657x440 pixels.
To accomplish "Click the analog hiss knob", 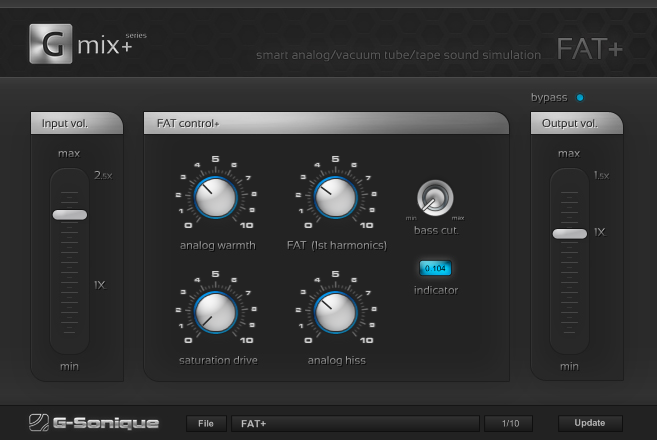I will click(335, 312).
